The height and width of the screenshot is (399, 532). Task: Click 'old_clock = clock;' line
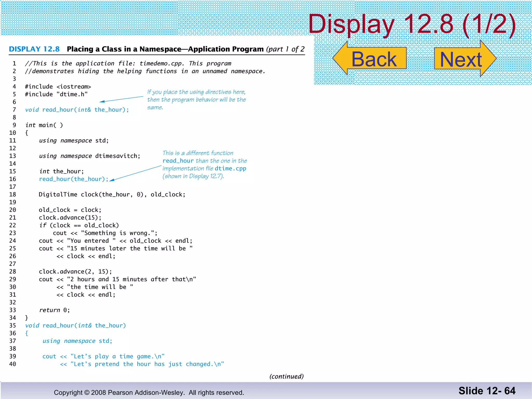pyautogui.click(x=70, y=210)
